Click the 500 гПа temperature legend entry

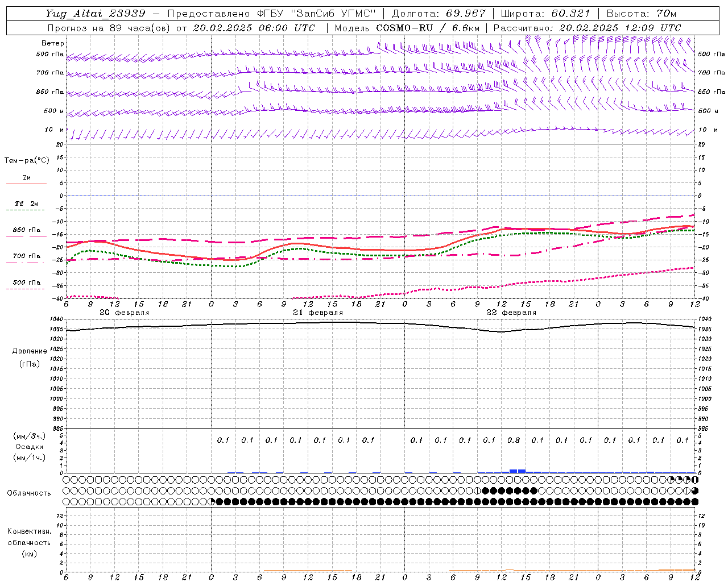tap(26, 282)
